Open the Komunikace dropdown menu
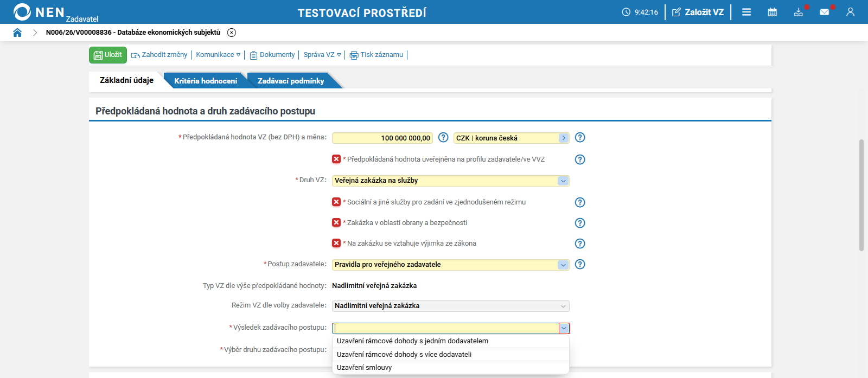The image size is (868, 378). point(218,55)
